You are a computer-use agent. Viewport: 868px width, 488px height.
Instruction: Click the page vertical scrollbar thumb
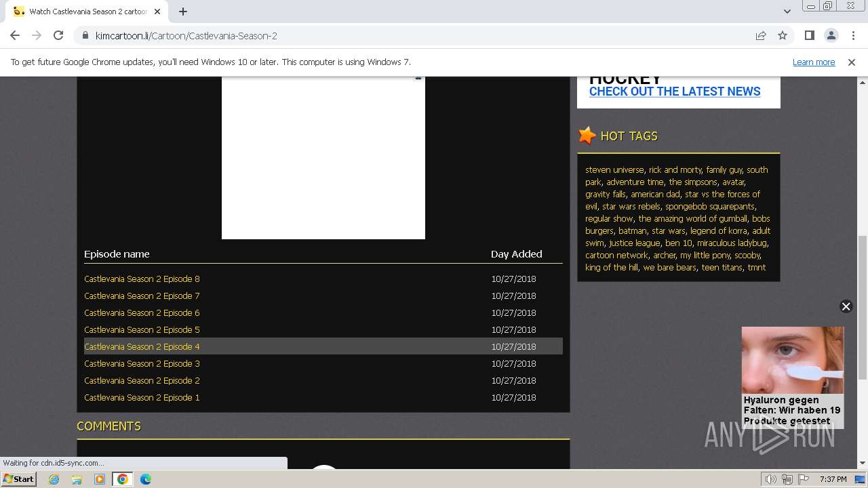click(x=862, y=308)
